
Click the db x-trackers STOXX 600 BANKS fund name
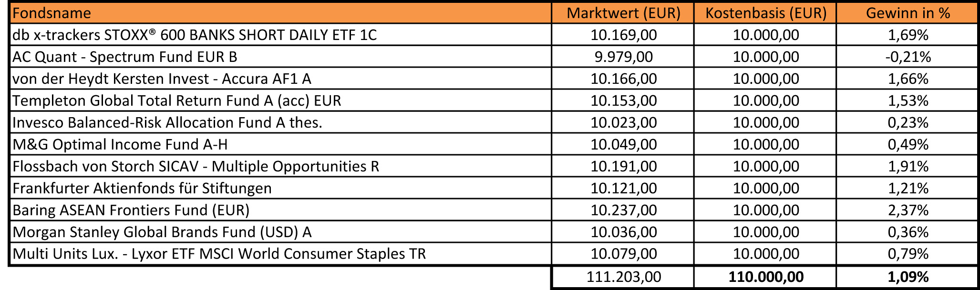[195, 35]
